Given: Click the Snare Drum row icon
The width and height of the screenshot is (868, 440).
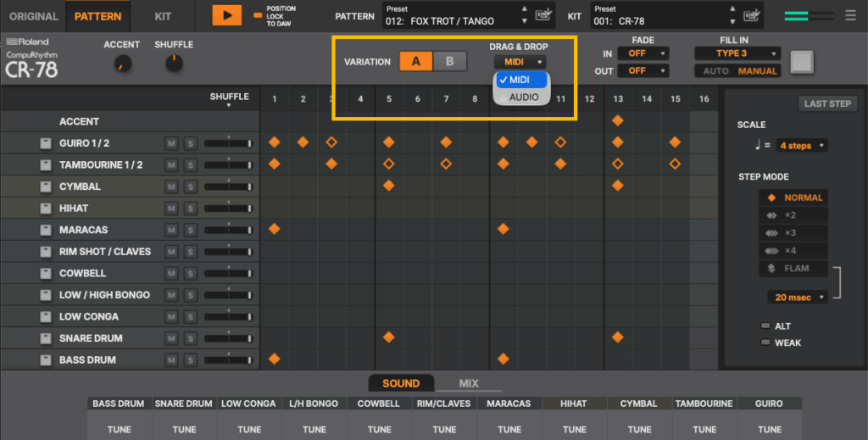Looking at the screenshot, I should [46, 338].
